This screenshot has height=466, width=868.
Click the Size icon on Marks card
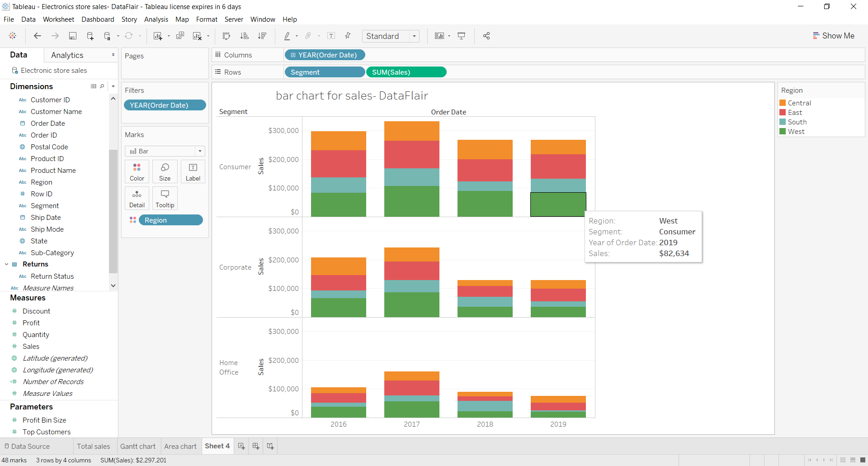pyautogui.click(x=165, y=171)
